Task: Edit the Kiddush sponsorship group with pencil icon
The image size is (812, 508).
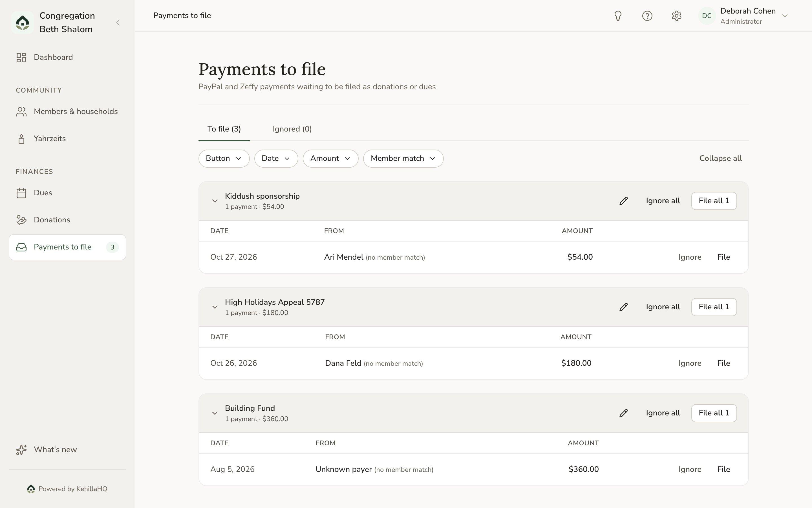Action: coord(623,201)
